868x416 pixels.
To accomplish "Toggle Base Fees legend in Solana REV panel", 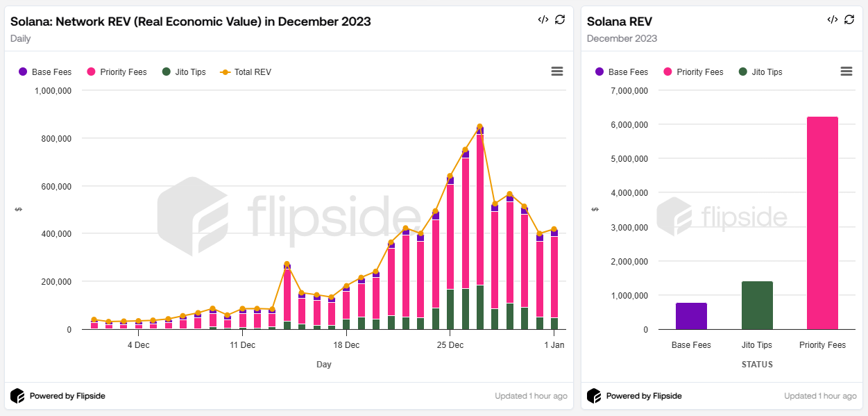I will [622, 72].
